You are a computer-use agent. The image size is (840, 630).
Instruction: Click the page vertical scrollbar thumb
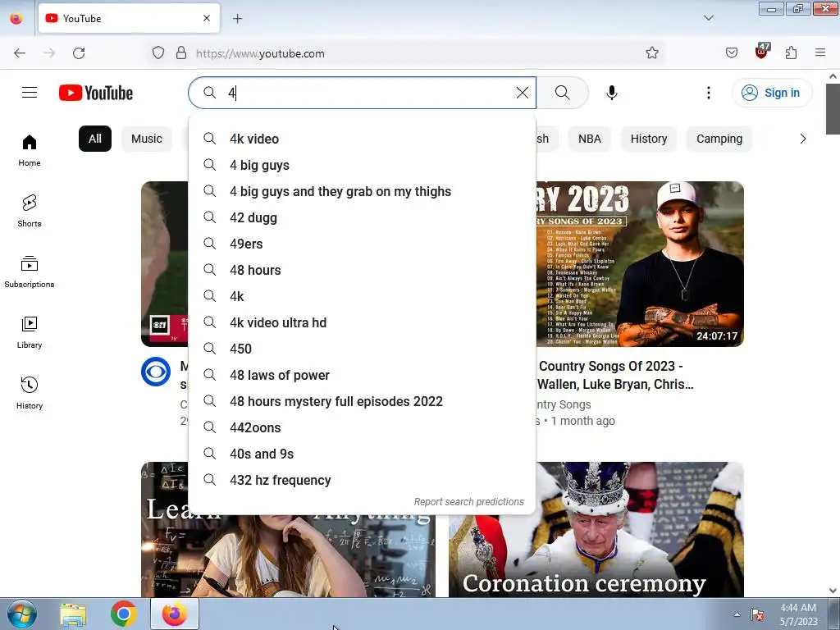pos(833,109)
